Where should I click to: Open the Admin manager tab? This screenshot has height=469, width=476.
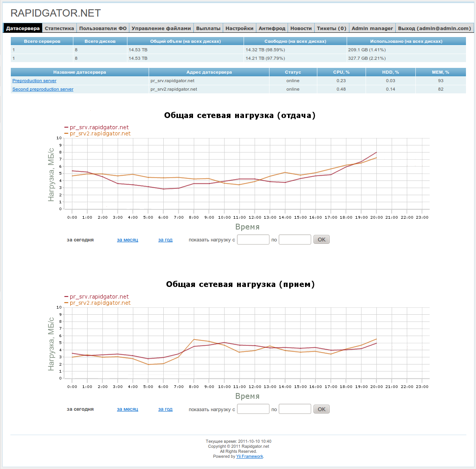pyautogui.click(x=372, y=28)
